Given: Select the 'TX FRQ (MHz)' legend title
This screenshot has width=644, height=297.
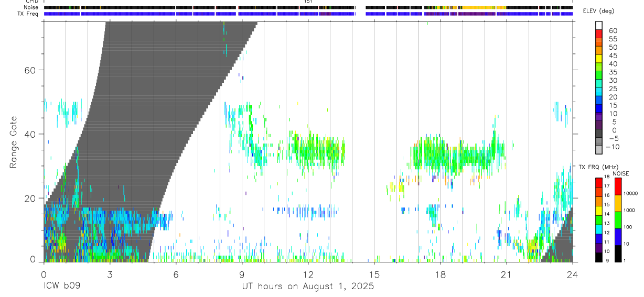Looking at the screenshot, I should click(598, 167).
